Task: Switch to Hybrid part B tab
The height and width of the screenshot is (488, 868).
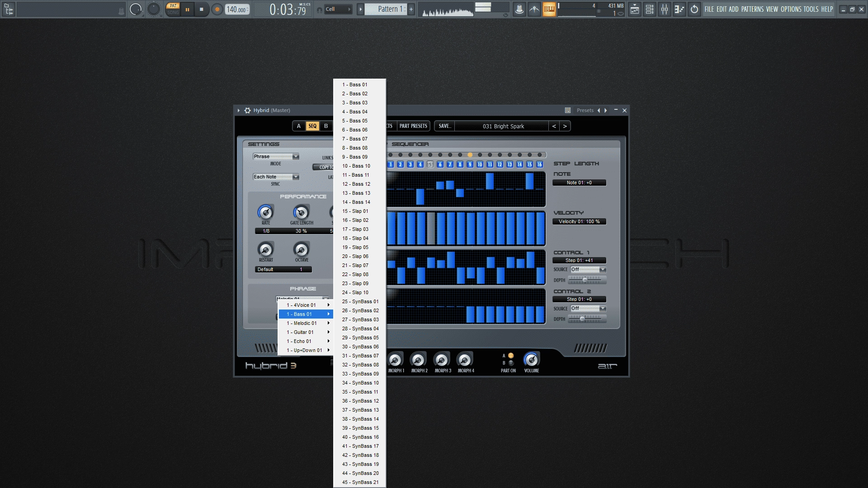Action: (326, 126)
